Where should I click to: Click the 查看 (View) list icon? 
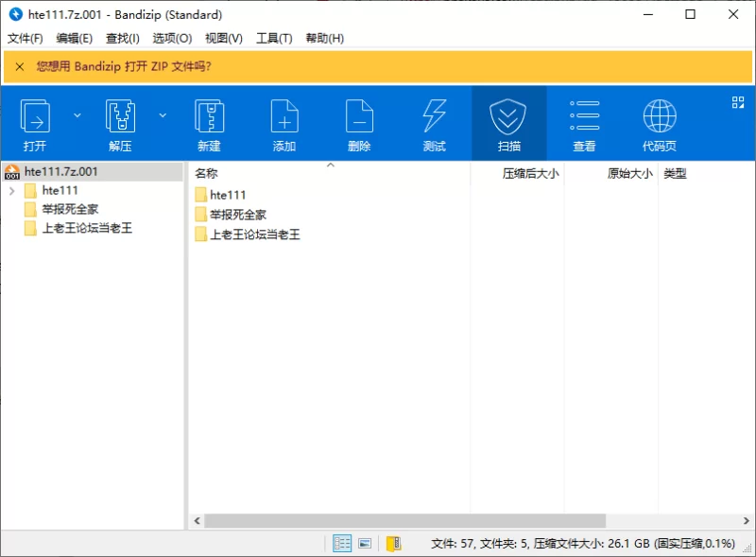click(x=584, y=115)
